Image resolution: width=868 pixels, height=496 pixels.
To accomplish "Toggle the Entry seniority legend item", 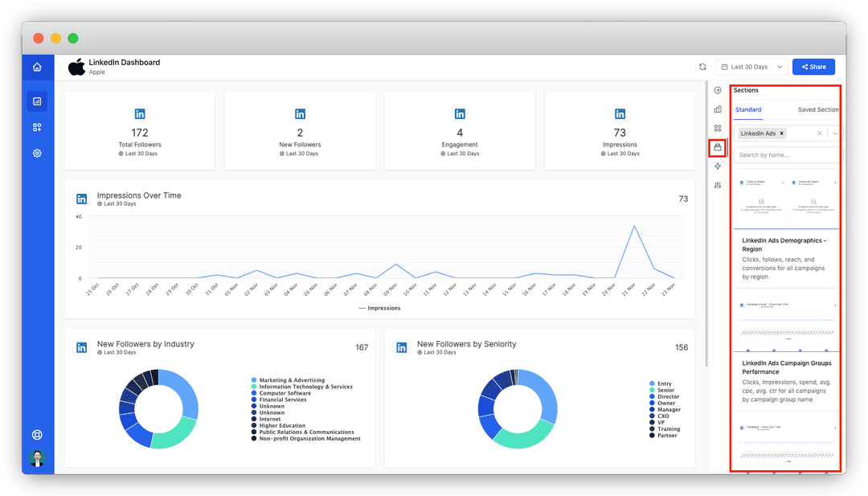I will tap(661, 383).
